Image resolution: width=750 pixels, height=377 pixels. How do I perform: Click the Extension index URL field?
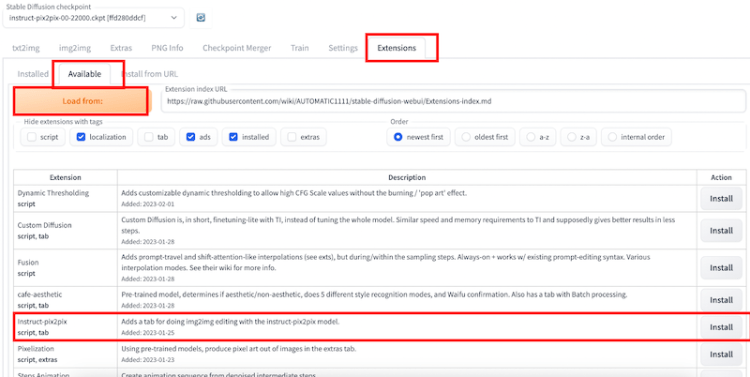click(x=453, y=101)
